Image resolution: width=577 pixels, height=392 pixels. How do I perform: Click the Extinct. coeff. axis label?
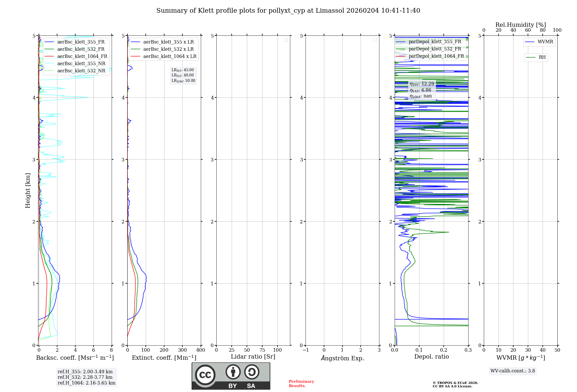[x=164, y=358]
